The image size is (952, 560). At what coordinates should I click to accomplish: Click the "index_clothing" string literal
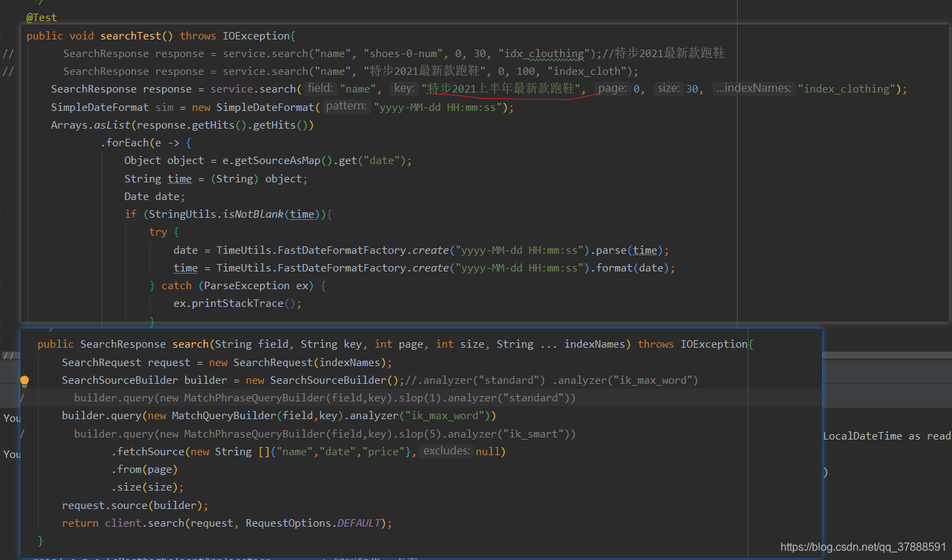point(847,89)
